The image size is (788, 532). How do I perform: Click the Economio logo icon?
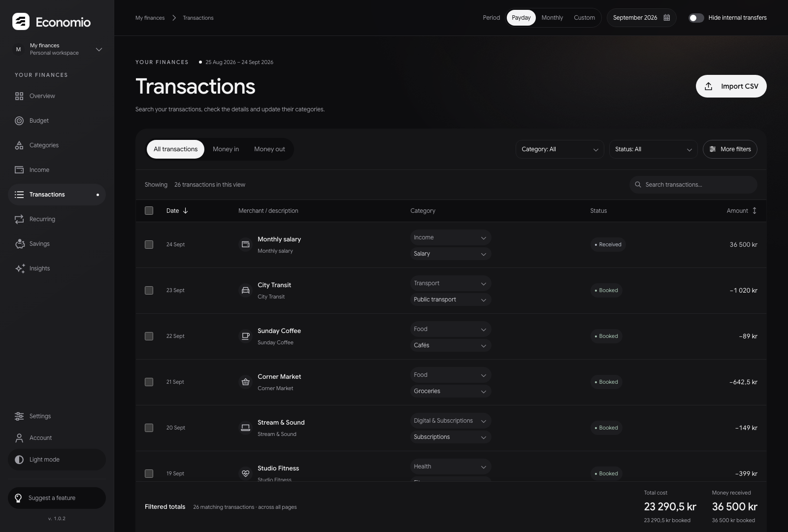tap(21, 22)
